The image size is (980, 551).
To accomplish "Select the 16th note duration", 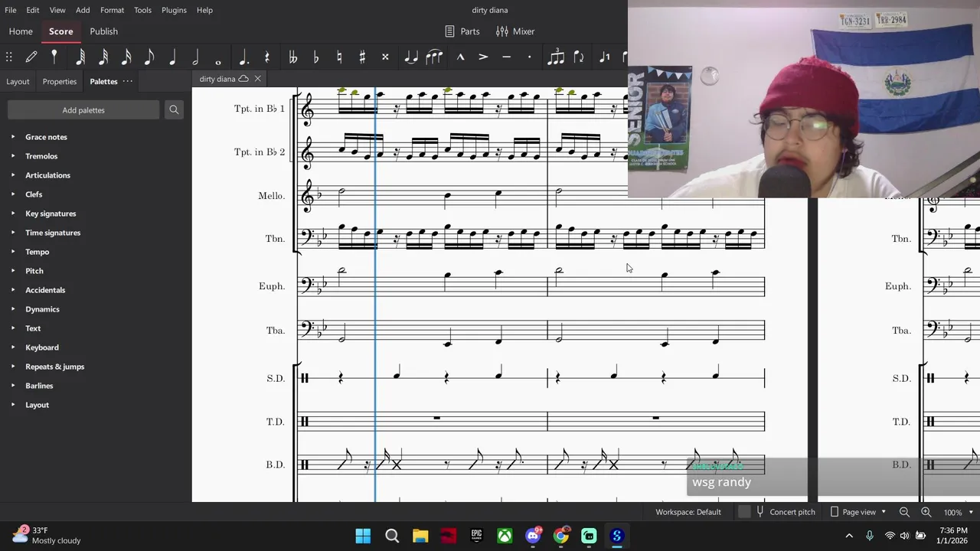I will [x=126, y=57].
